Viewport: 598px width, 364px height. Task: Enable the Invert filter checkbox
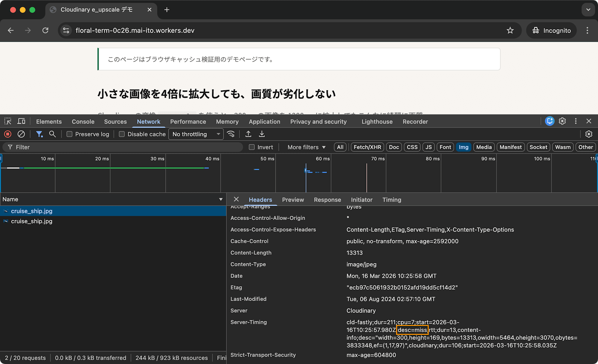251,147
